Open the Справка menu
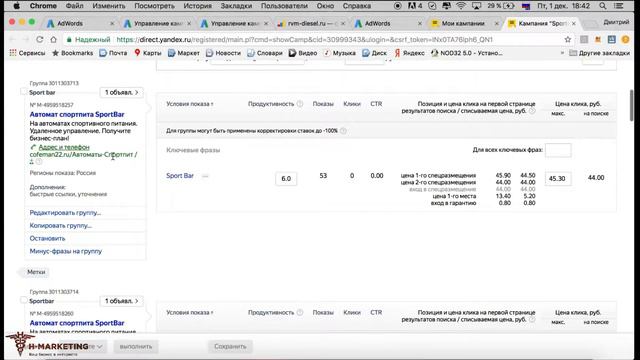Viewport: 640px width, 360px height. (357, 6)
